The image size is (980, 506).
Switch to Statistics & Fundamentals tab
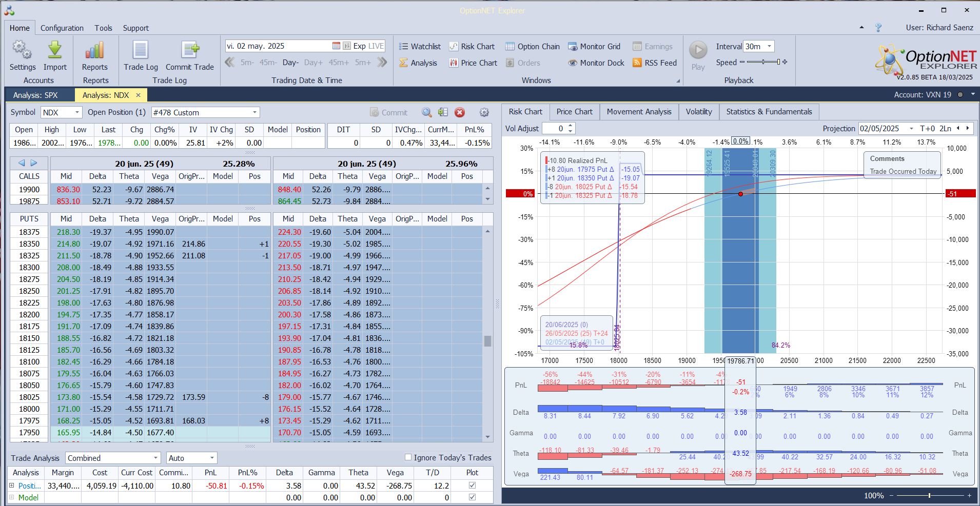point(769,112)
